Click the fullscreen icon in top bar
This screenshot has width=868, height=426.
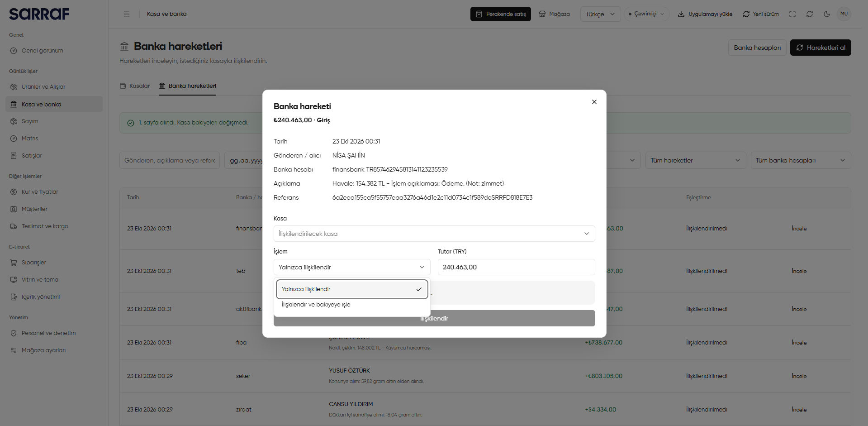click(x=792, y=14)
